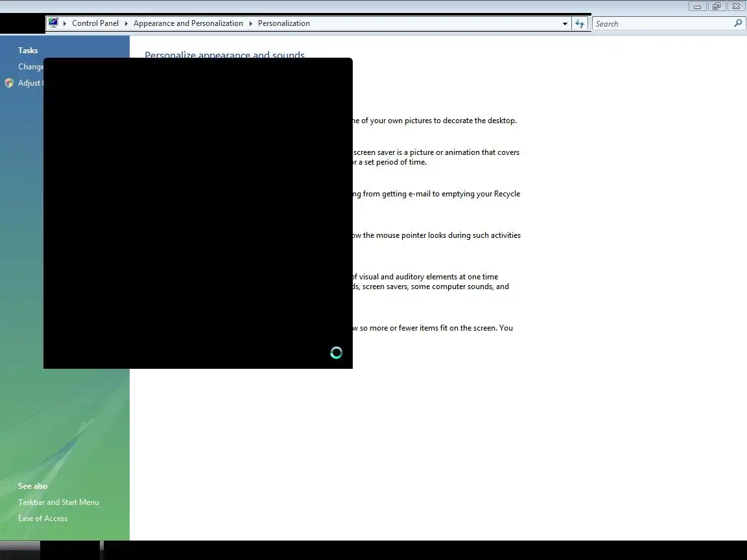Click text "pictures to decorate the desktop."

(460, 121)
